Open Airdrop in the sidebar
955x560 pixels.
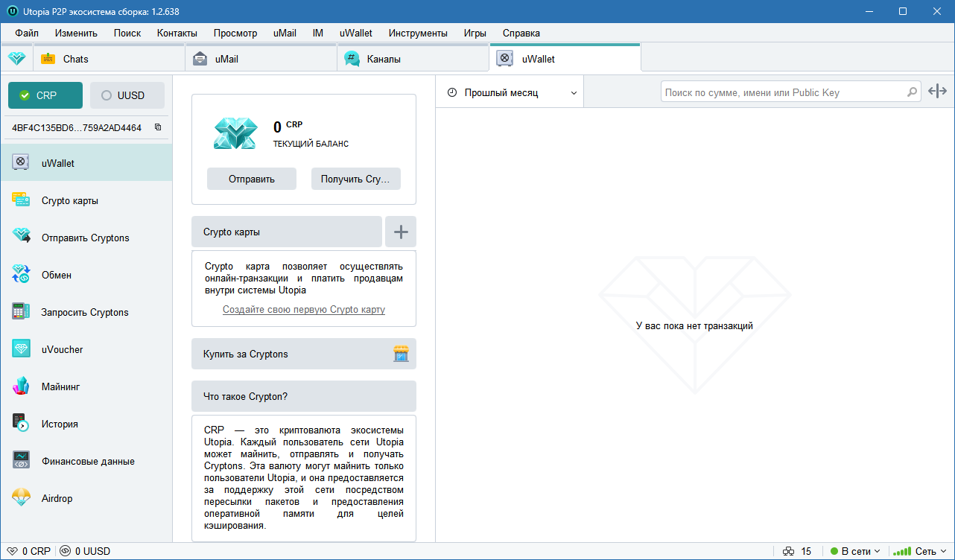pos(86,498)
